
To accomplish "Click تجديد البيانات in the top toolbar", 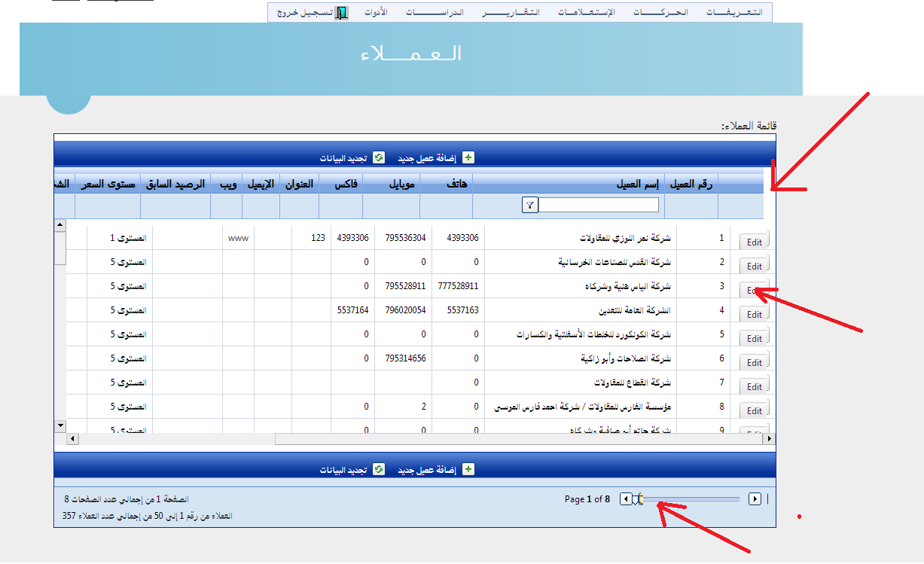I will (343, 158).
